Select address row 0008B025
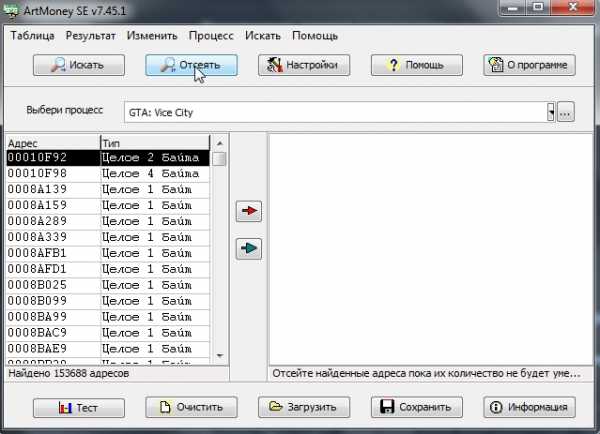This screenshot has height=434, width=600. tap(108, 285)
